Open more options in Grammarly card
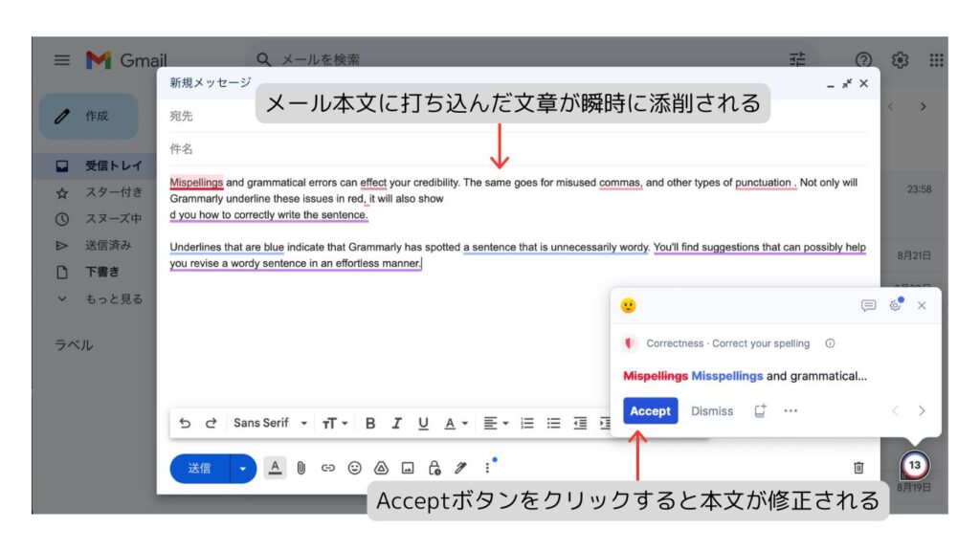Image resolution: width=980 pixels, height=551 pixels. tap(791, 411)
